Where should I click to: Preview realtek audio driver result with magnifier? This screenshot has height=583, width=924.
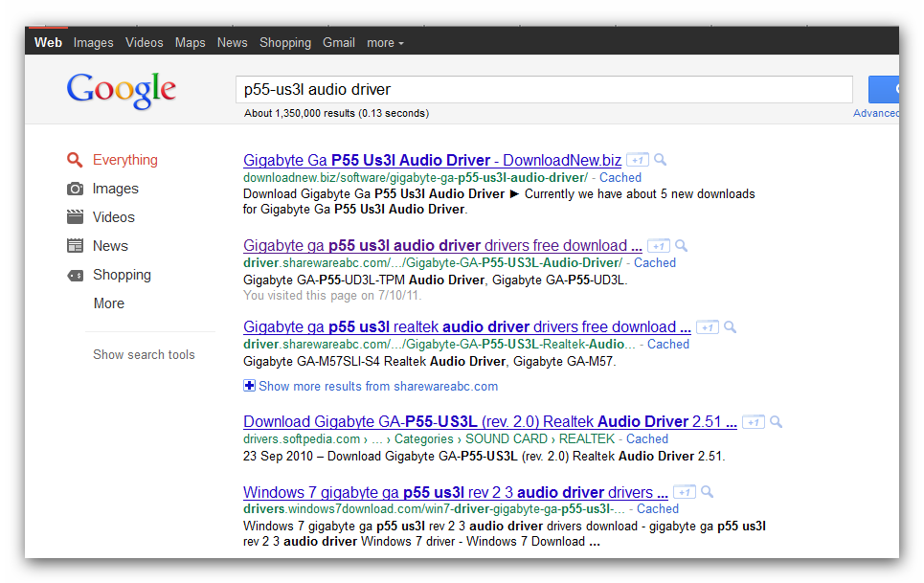pos(731,326)
